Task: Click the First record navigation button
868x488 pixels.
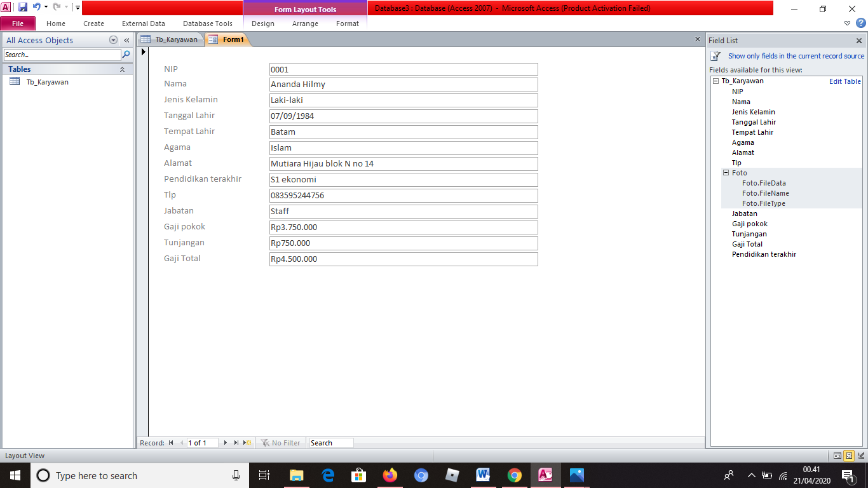Action: coord(170,443)
